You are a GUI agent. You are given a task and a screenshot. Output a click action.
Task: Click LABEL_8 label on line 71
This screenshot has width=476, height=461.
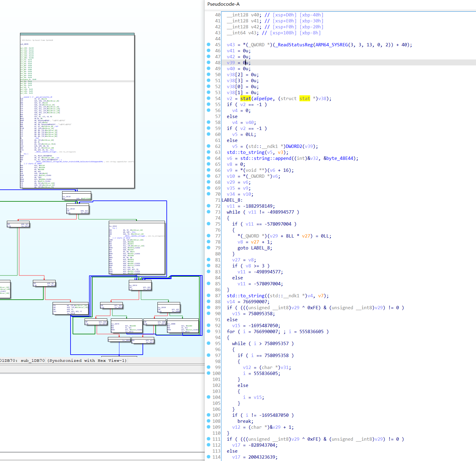tap(232, 200)
